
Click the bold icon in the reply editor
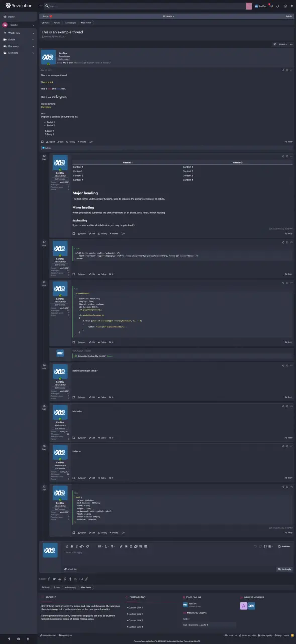point(72,546)
